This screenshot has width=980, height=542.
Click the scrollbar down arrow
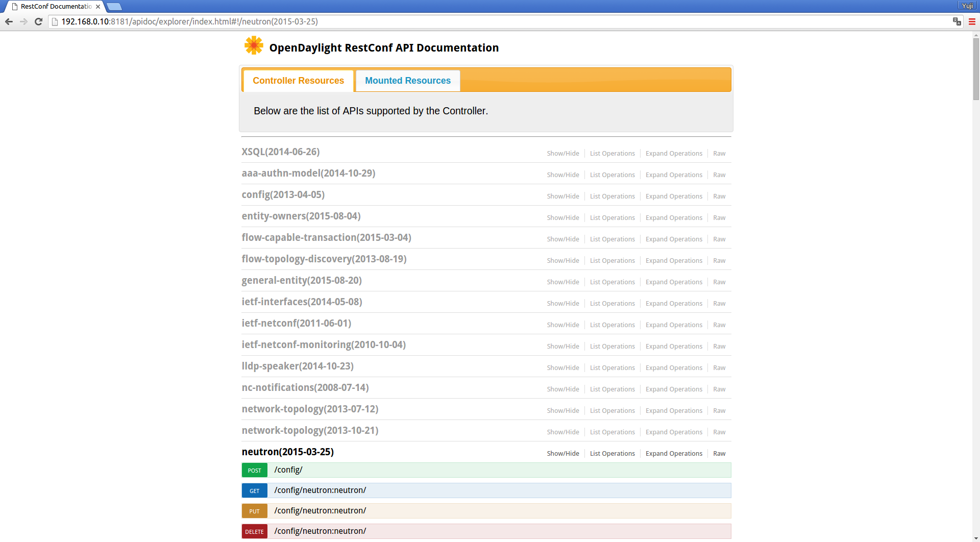pos(976,538)
